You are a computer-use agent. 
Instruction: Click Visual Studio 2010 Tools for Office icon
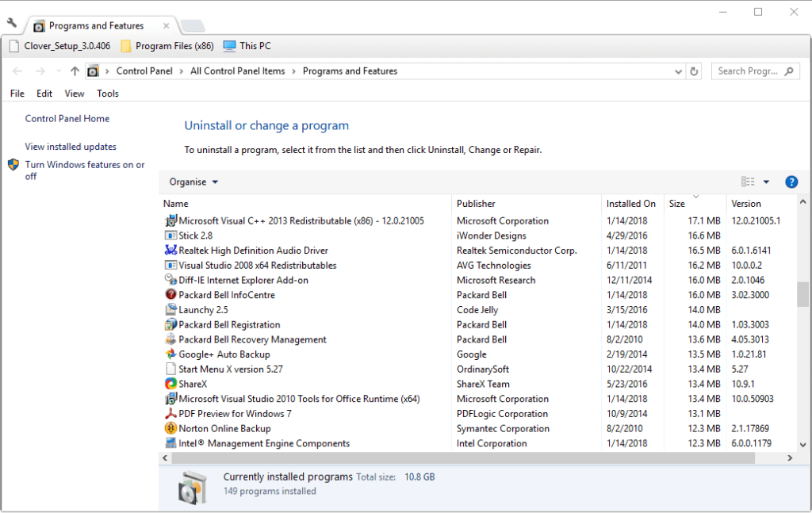(171, 399)
